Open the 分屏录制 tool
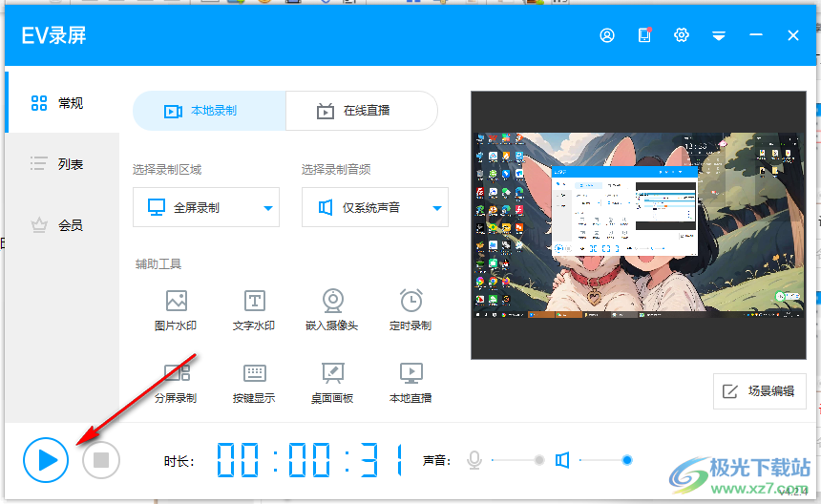 [x=176, y=383]
